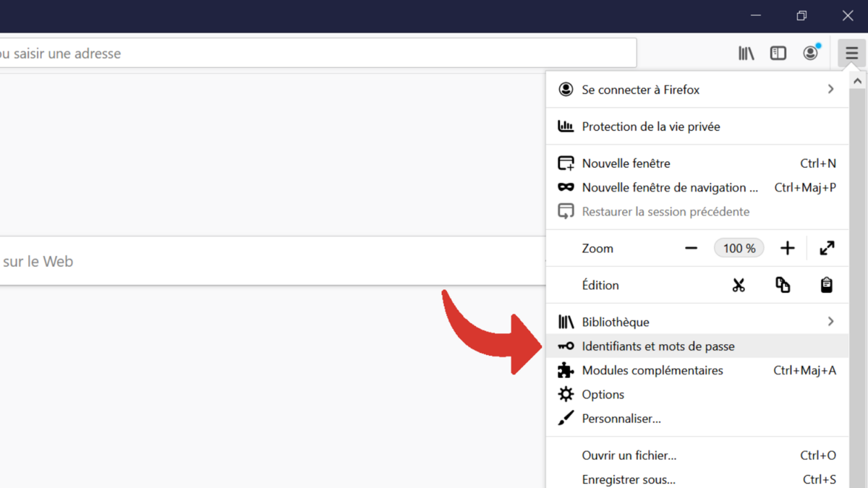Choose Restaurer la session précédente
This screenshot has height=488, width=868.
[x=697, y=212]
